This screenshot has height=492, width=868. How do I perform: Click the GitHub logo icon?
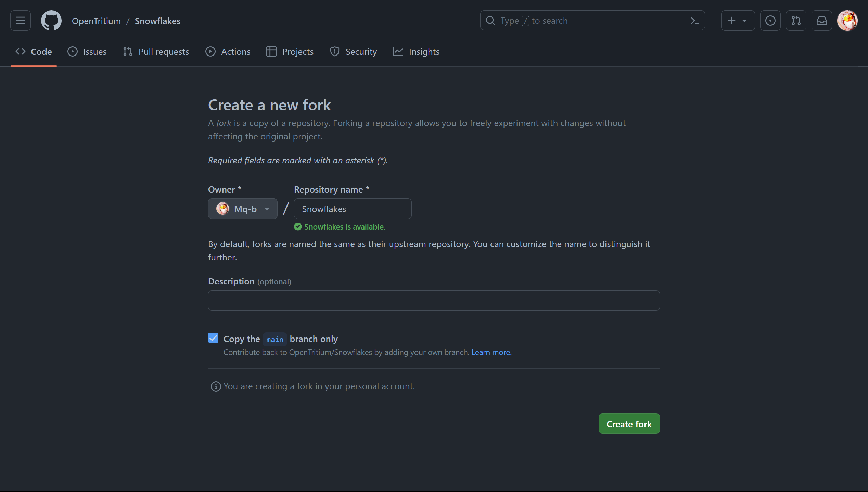pos(51,20)
